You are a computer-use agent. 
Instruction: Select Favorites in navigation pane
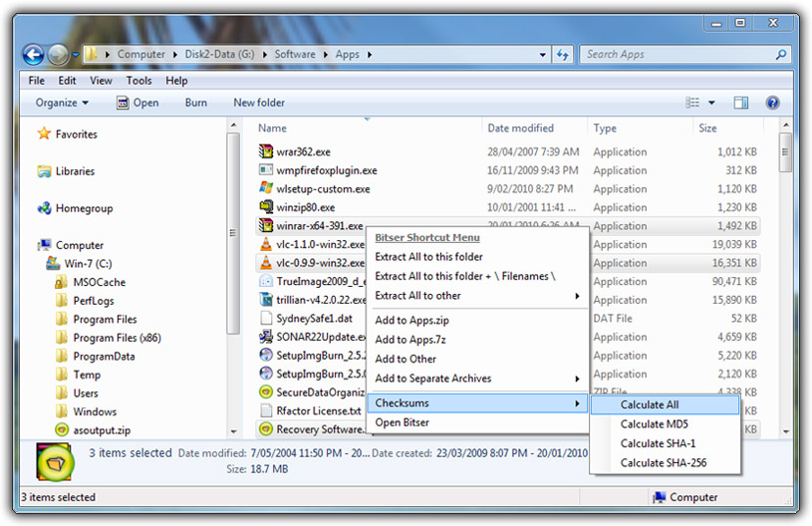coord(76,134)
